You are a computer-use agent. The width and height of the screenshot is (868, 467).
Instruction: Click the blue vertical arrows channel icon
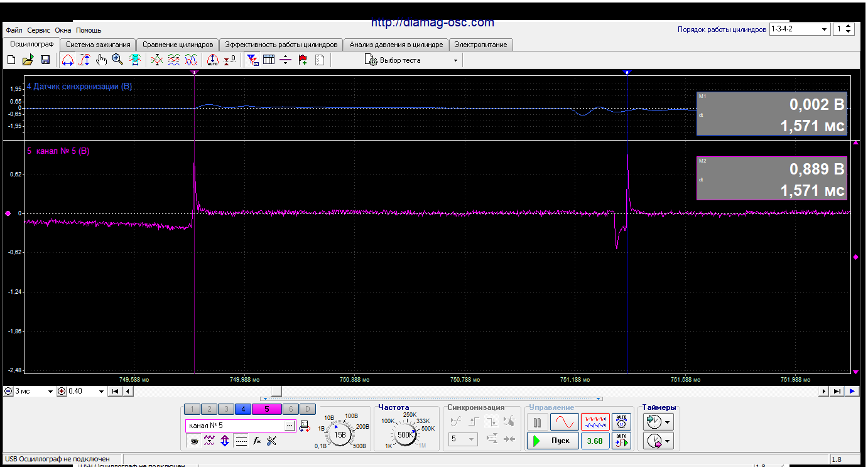[225, 441]
